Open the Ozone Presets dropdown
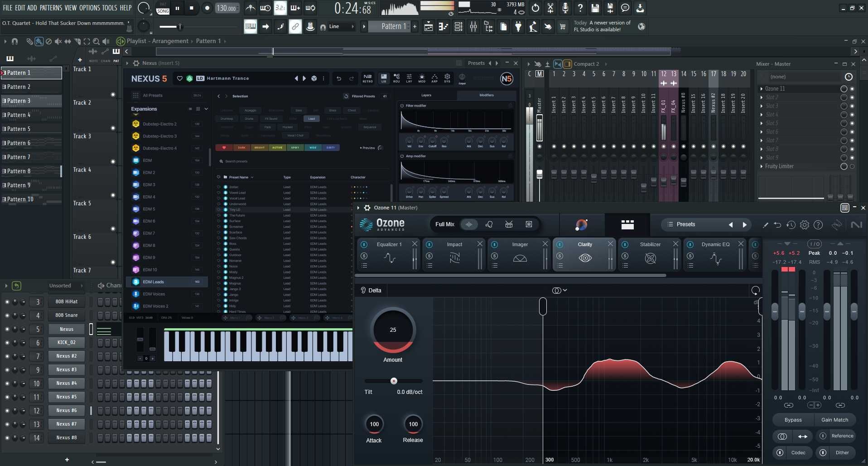Image resolution: width=868 pixels, height=466 pixels. click(685, 224)
